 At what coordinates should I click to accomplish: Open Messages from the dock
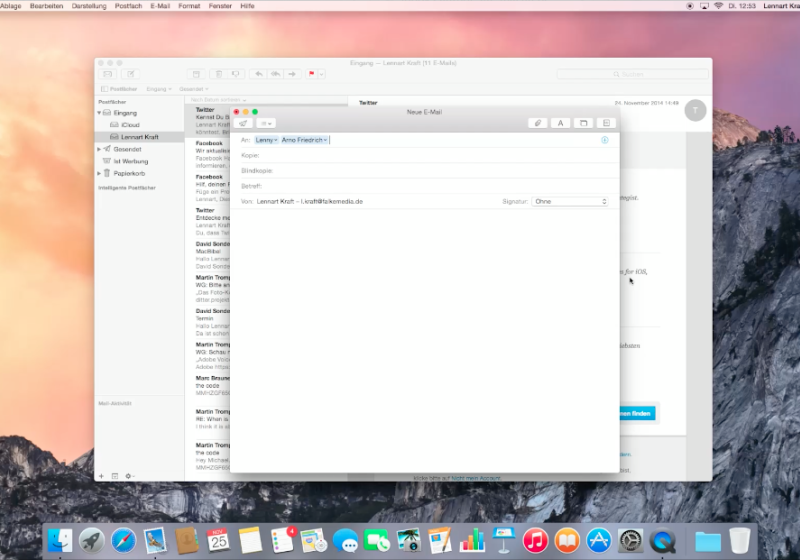[345, 541]
